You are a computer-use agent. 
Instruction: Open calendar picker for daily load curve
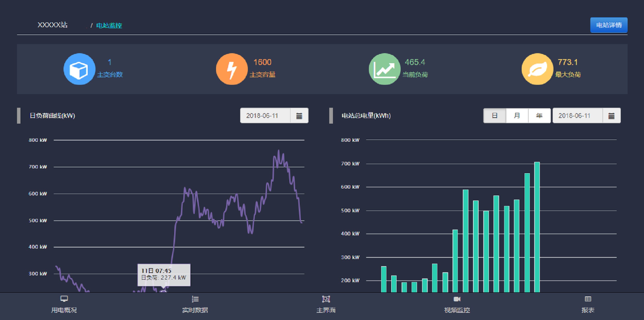[x=299, y=116]
